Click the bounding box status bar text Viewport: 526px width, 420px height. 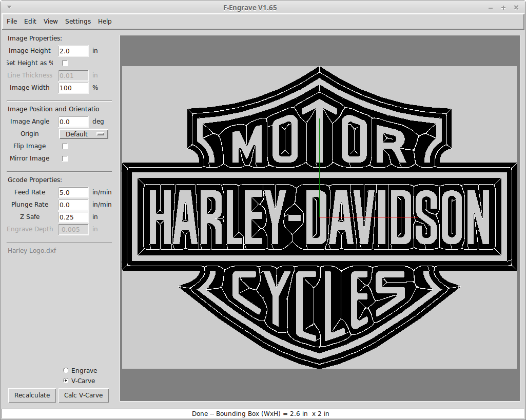pyautogui.click(x=261, y=414)
